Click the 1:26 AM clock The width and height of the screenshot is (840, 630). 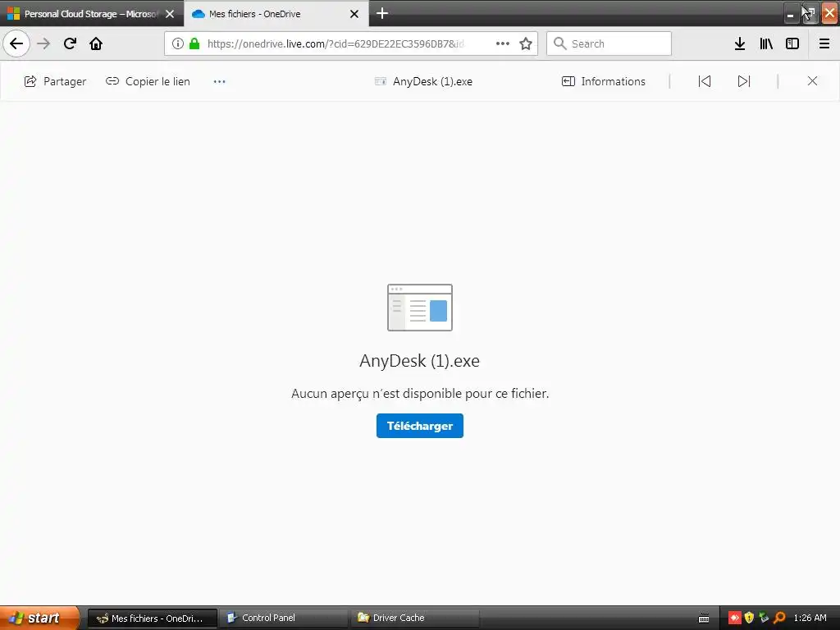[x=810, y=618]
